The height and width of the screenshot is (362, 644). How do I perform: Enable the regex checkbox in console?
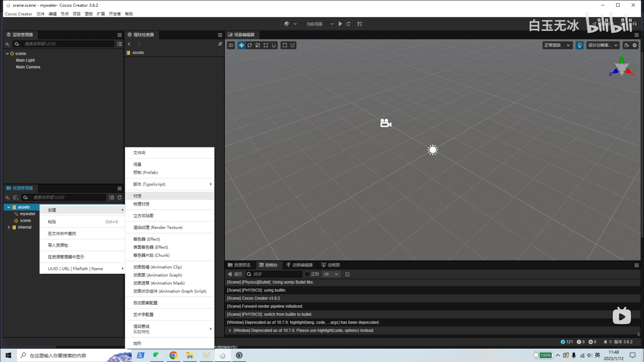pos(307,274)
